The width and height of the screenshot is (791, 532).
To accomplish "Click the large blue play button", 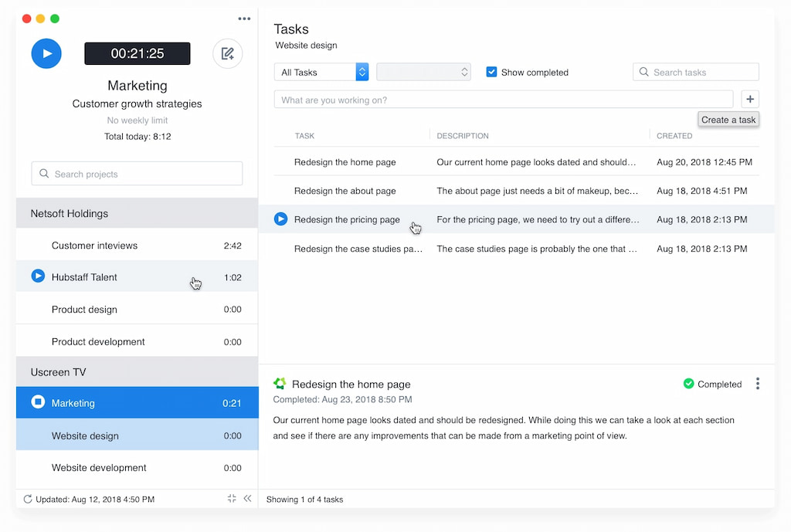I will [x=46, y=53].
